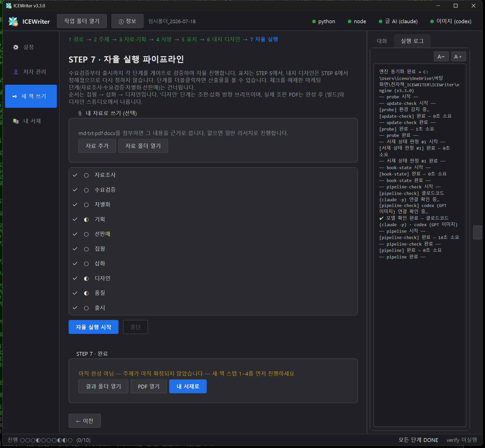Click the ICEWriter snowflake logo icon
The image size is (485, 448).
[13, 21]
